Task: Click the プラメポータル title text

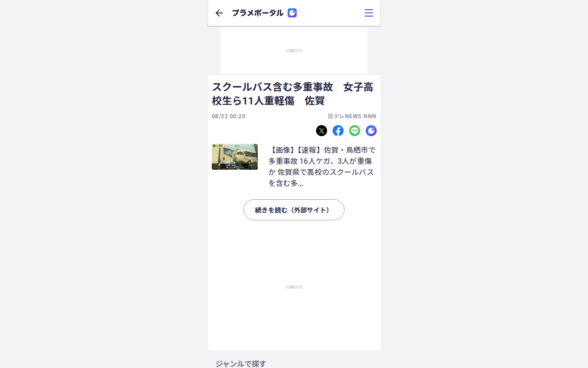Action: click(257, 13)
